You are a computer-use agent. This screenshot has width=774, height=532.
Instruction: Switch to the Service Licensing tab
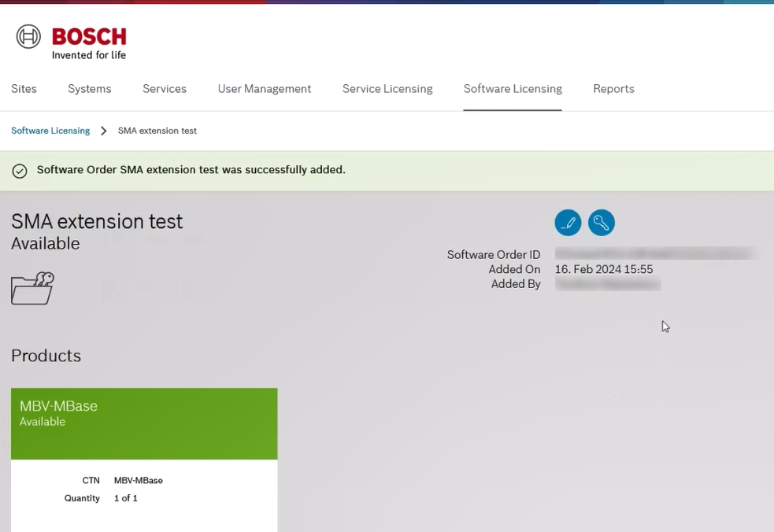(387, 89)
